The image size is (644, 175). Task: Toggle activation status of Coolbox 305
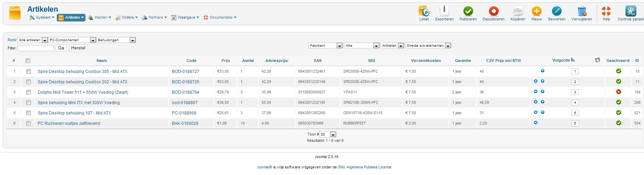(618, 71)
